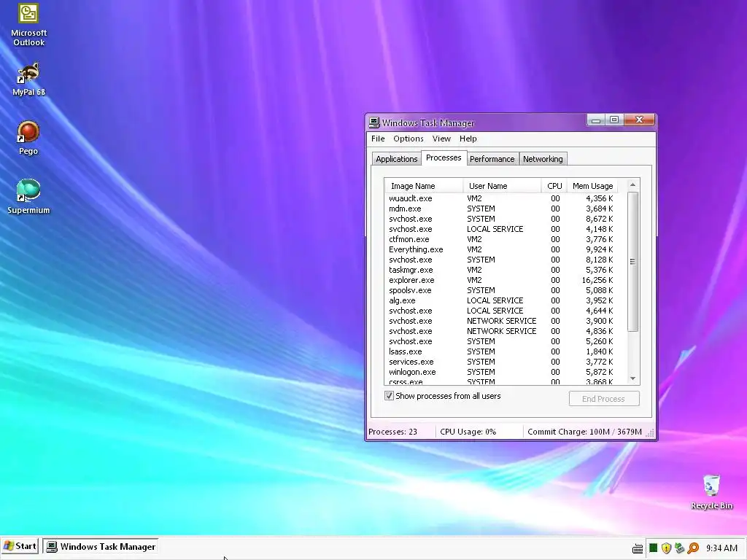This screenshot has height=560, width=747.
Task: Select svchost.exe using 5,260 K memory
Action: (x=501, y=341)
